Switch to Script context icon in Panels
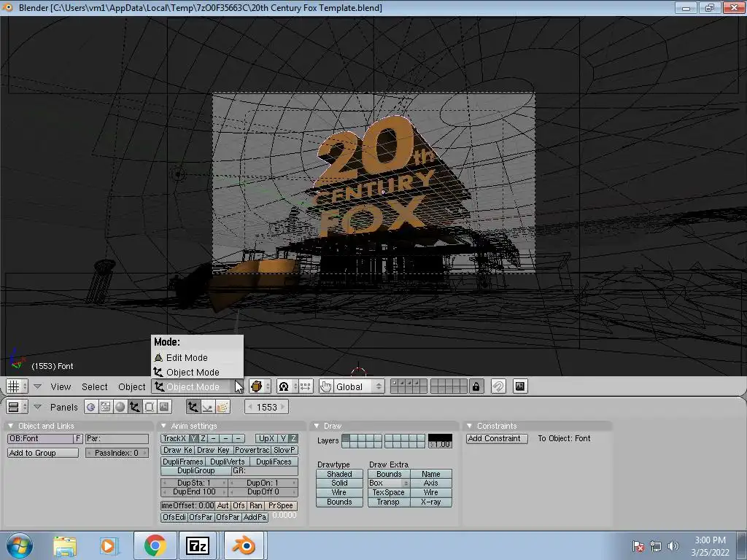 coord(105,407)
